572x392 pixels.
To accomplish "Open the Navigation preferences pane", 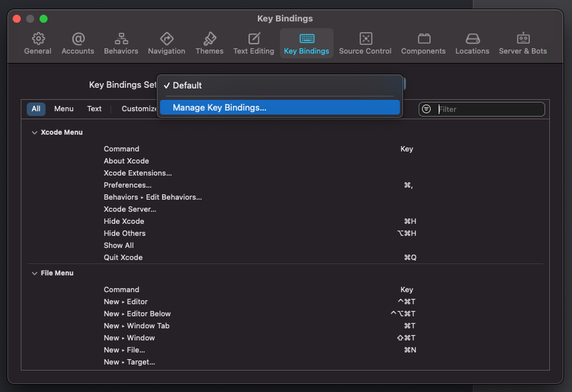I will pyautogui.click(x=166, y=44).
